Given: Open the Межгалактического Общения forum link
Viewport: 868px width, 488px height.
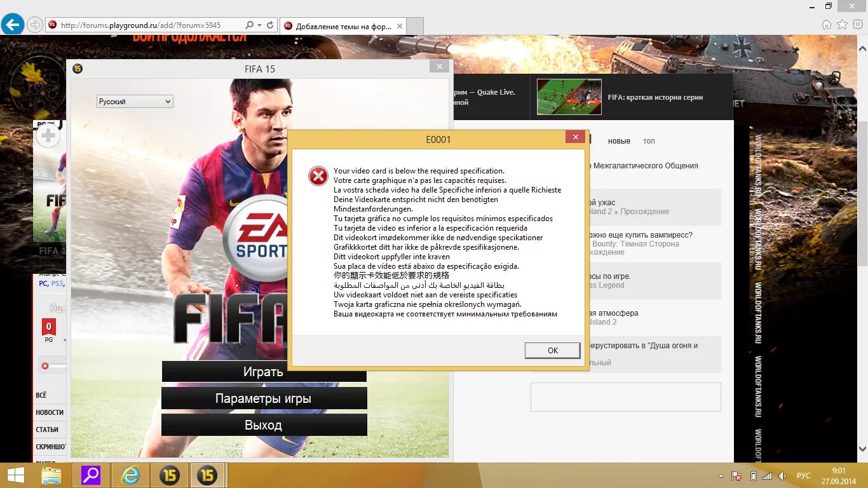Looking at the screenshot, I should point(646,166).
